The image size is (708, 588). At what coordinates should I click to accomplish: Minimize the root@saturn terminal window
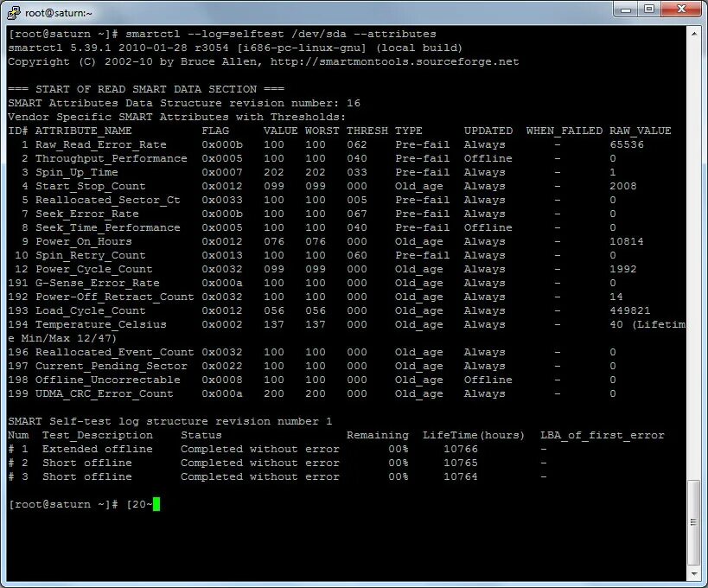click(x=626, y=9)
